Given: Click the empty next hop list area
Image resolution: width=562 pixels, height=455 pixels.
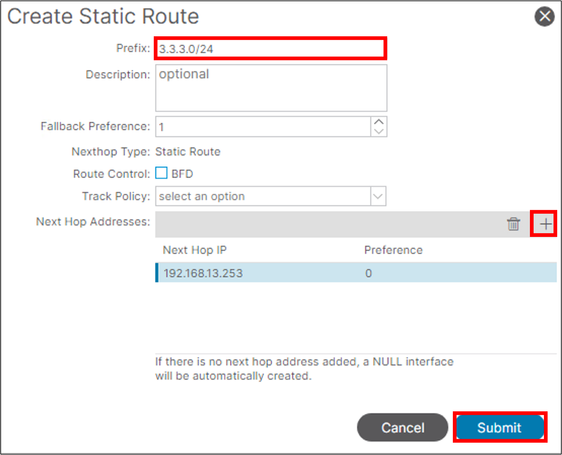Looking at the screenshot, I should pos(356,317).
